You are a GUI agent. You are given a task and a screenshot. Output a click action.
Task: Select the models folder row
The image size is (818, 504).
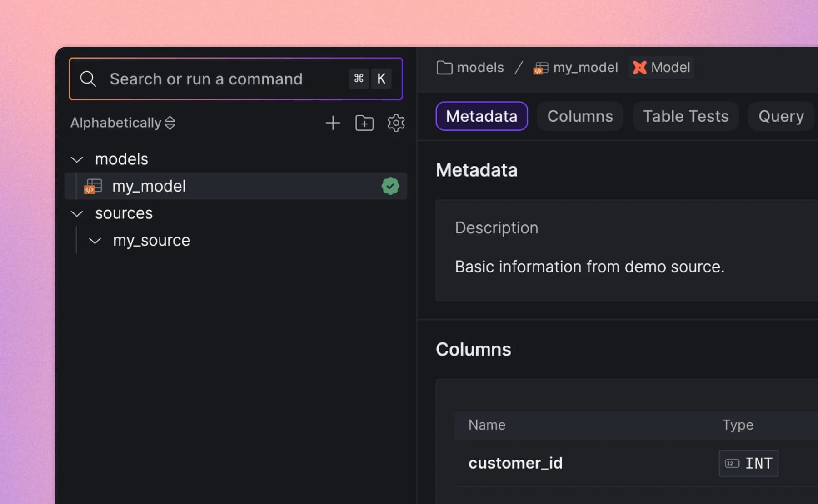pyautogui.click(x=236, y=159)
